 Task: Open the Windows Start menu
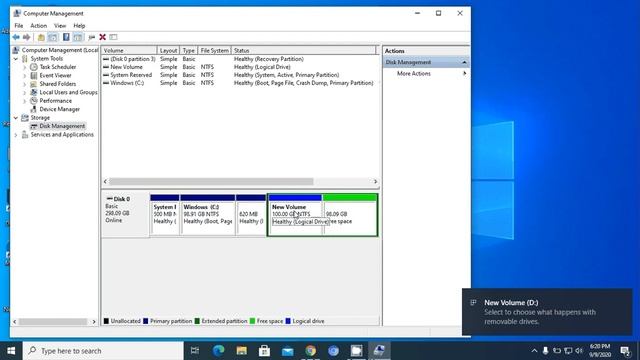click(11, 351)
